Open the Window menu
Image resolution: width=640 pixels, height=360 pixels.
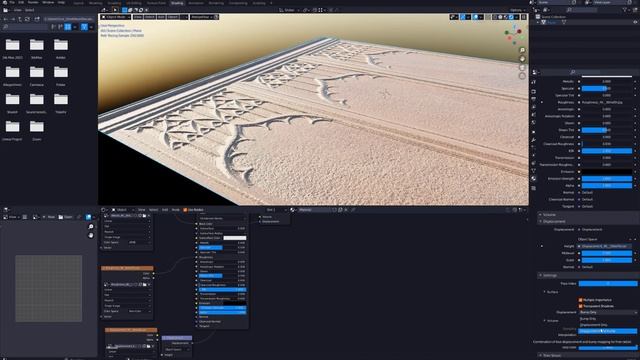[x=48, y=2]
